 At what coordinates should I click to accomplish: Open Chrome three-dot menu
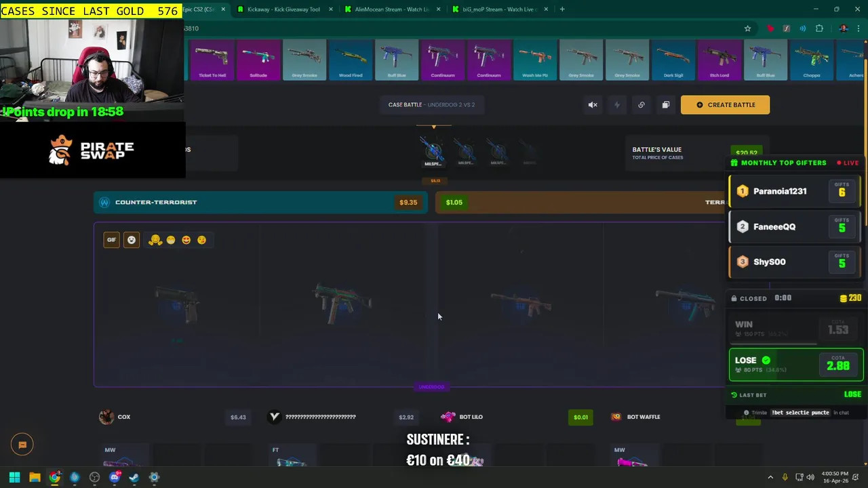[x=860, y=28]
